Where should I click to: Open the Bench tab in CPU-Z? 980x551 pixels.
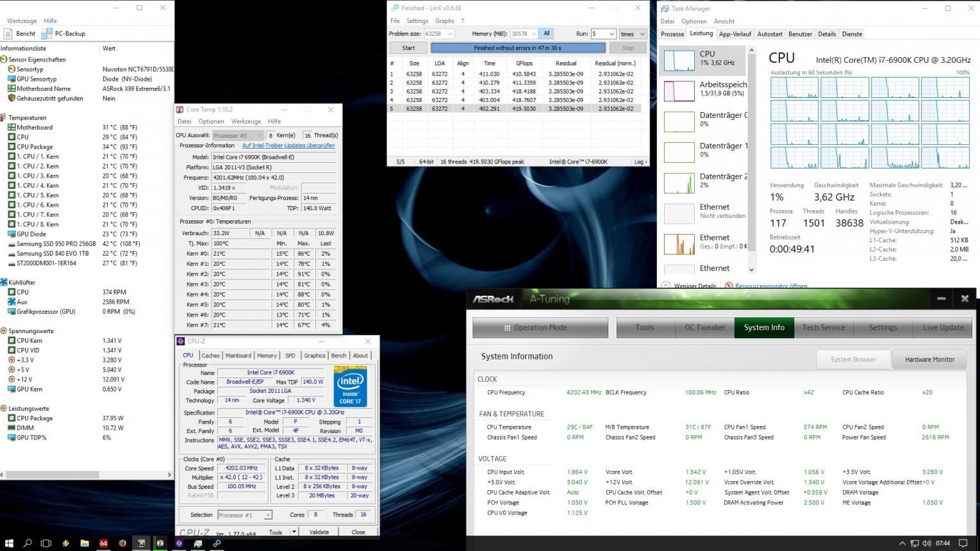tap(338, 356)
